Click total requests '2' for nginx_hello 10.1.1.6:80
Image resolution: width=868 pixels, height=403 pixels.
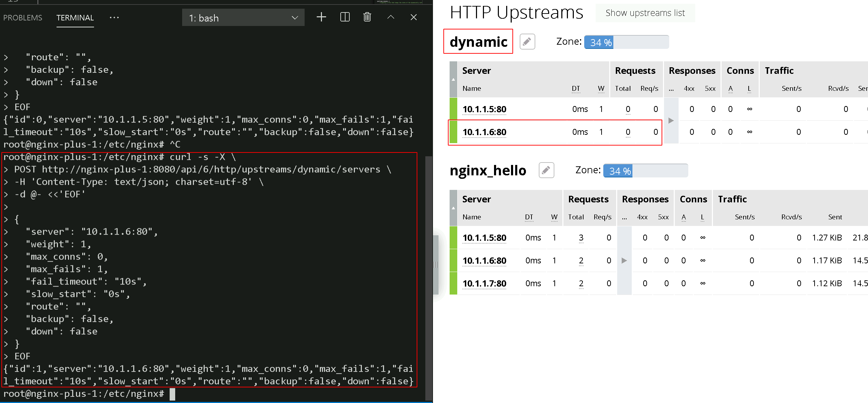(x=581, y=261)
